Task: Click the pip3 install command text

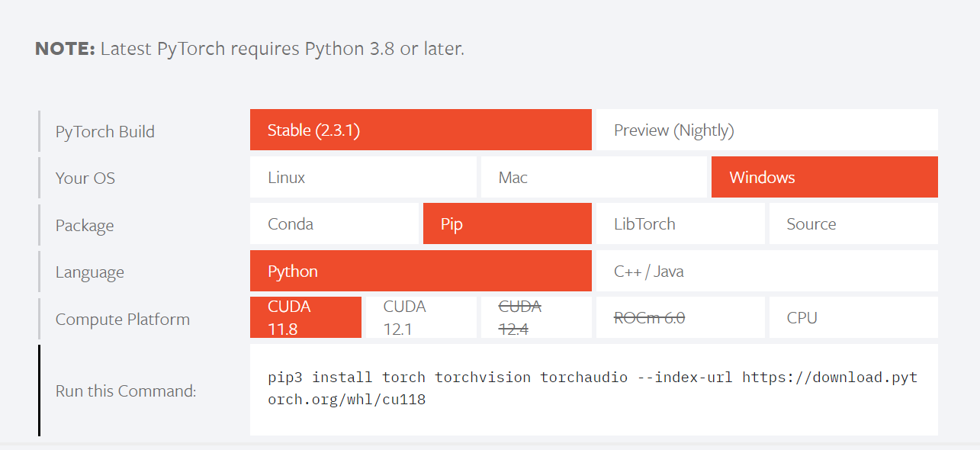Action: pos(593,388)
